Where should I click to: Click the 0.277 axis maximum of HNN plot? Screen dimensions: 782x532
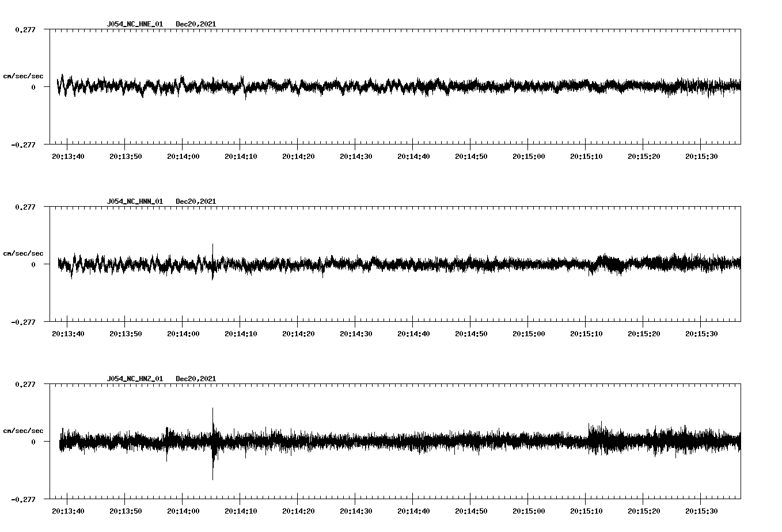[25, 207]
